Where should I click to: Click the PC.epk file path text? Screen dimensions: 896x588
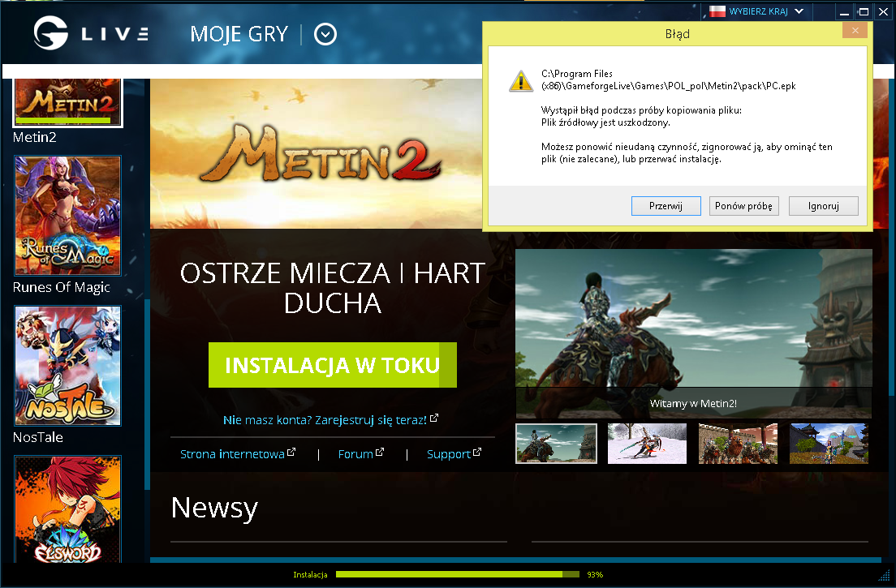(x=668, y=80)
